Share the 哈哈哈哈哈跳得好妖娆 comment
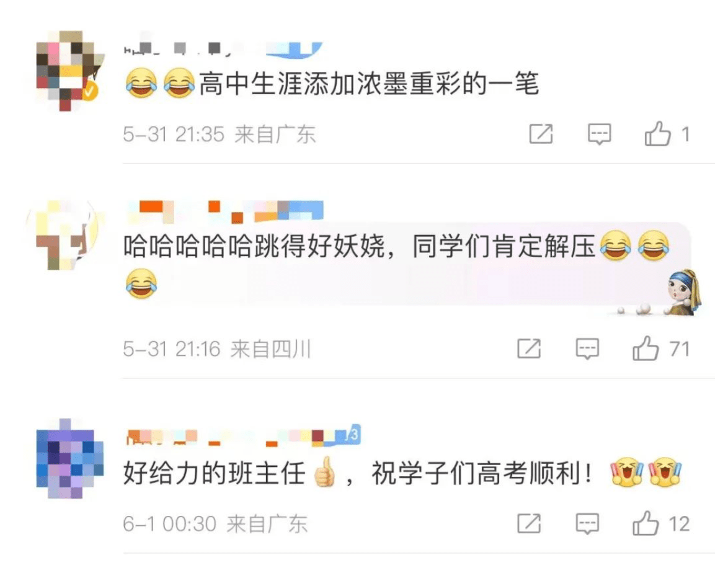 coord(530,349)
